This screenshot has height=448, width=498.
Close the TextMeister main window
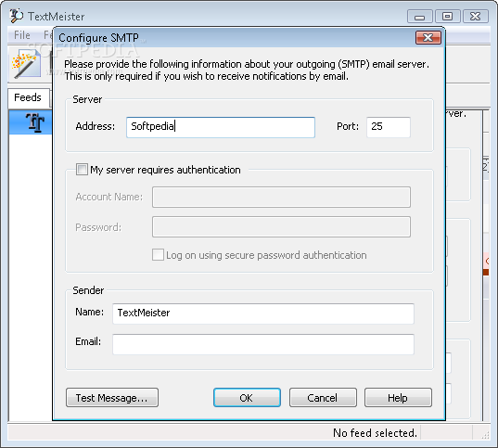click(x=476, y=16)
